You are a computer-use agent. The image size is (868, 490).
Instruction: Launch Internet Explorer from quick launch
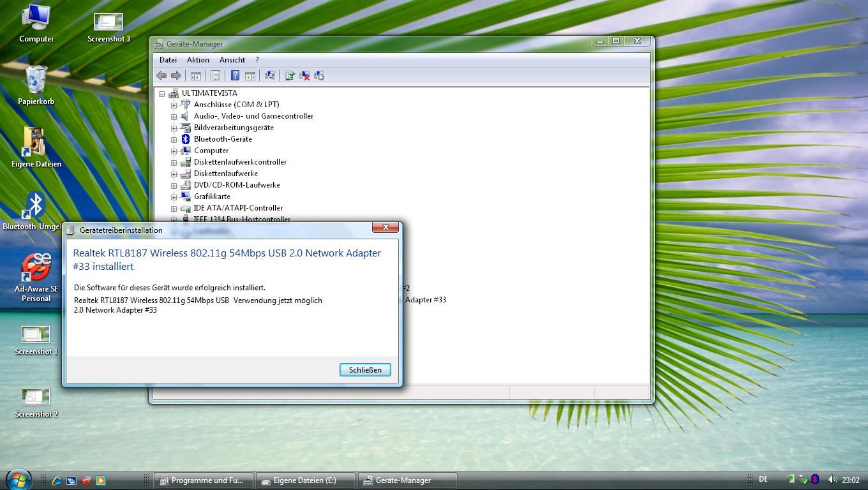click(57, 480)
